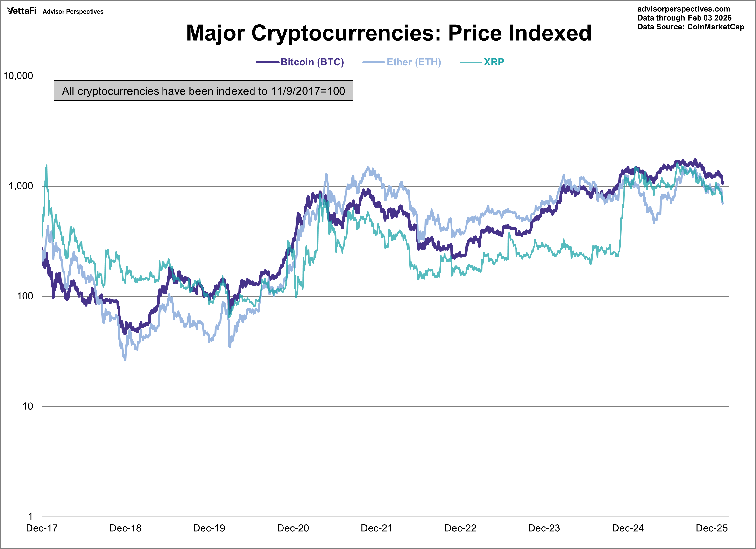Click the 'Data through Feb 03 2026' text
Image resolution: width=756 pixels, height=549 pixels.
click(684, 18)
